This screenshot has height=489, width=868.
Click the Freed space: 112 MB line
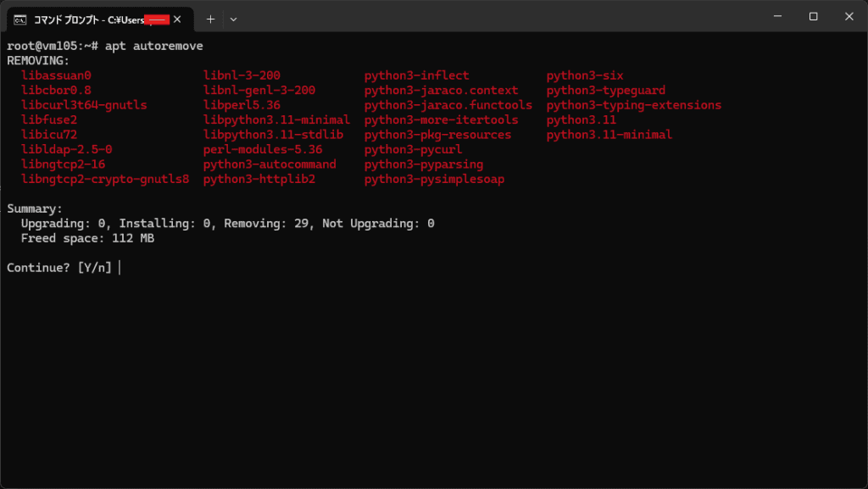click(87, 238)
